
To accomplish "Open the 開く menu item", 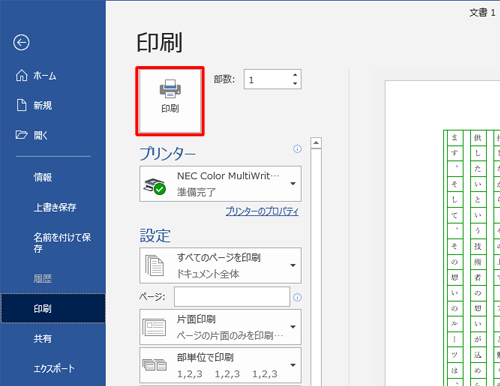I will tap(40, 135).
